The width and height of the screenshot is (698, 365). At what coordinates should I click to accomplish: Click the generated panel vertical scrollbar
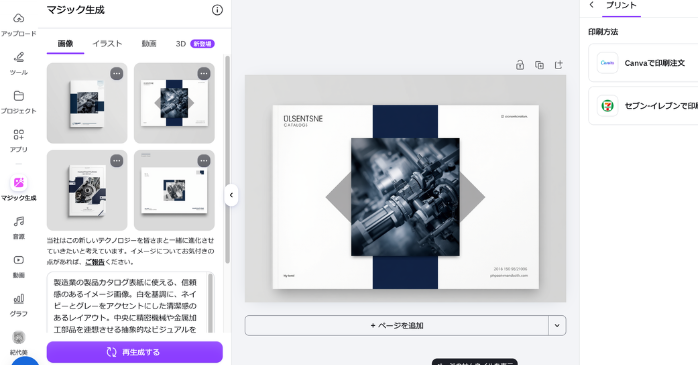pos(227,159)
